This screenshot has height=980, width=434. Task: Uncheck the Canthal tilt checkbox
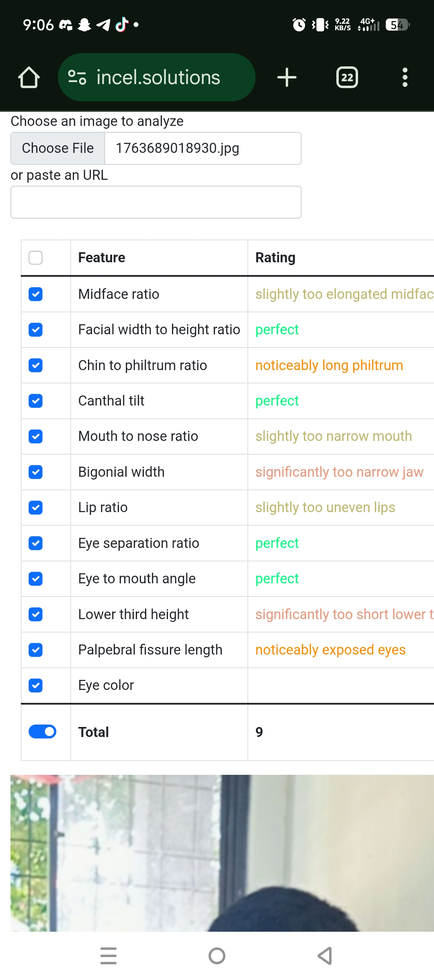tap(36, 401)
